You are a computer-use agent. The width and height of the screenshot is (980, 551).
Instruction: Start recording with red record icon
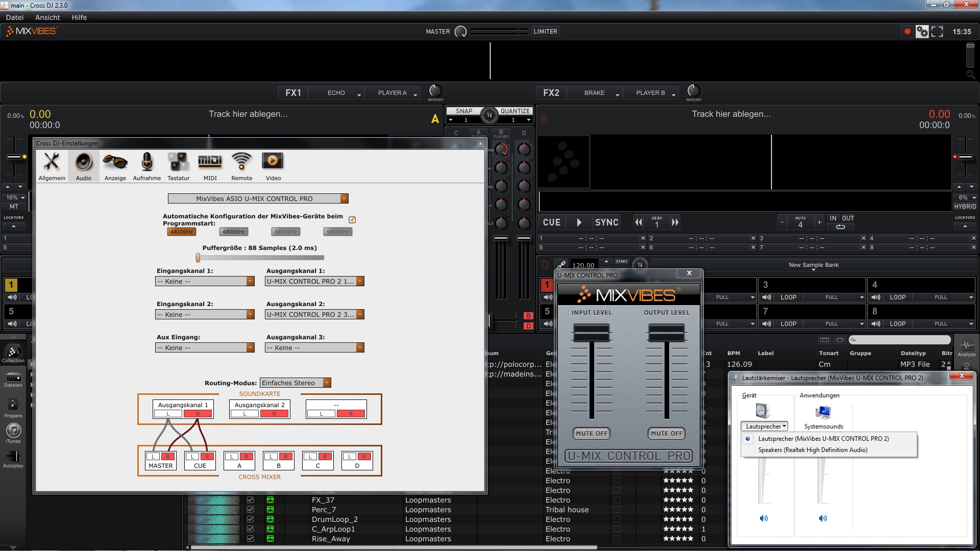click(x=907, y=32)
